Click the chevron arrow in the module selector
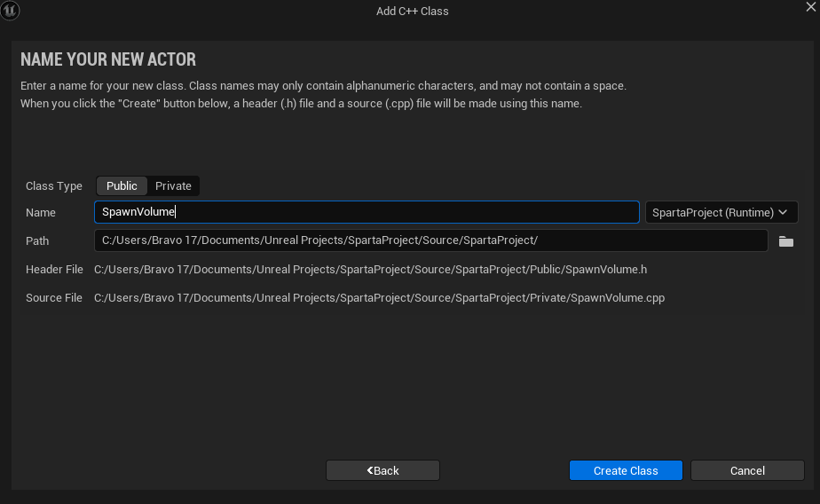Viewport: 820px width, 504px height. [783, 212]
